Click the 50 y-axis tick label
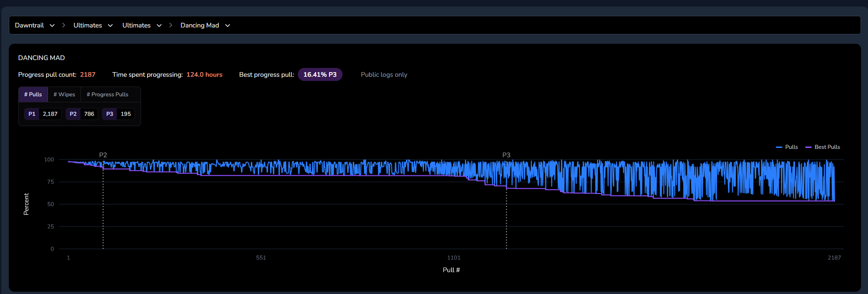868x294 pixels. [50, 204]
